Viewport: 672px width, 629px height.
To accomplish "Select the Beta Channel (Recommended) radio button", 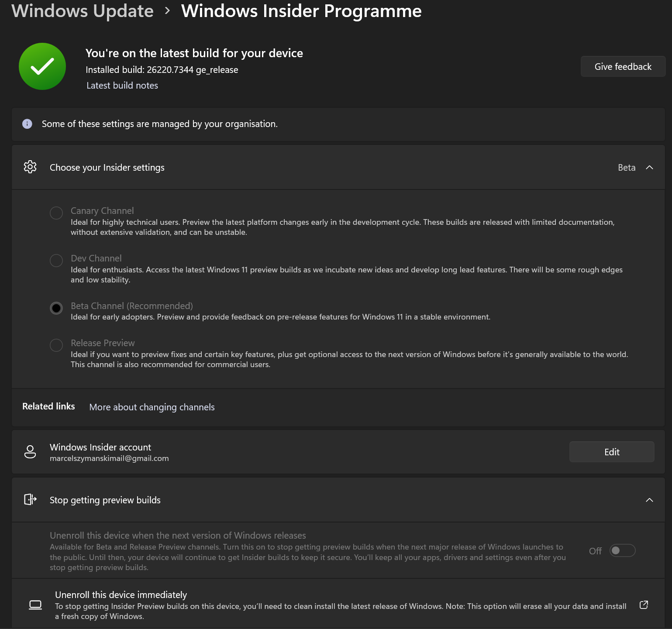I will pyautogui.click(x=56, y=308).
